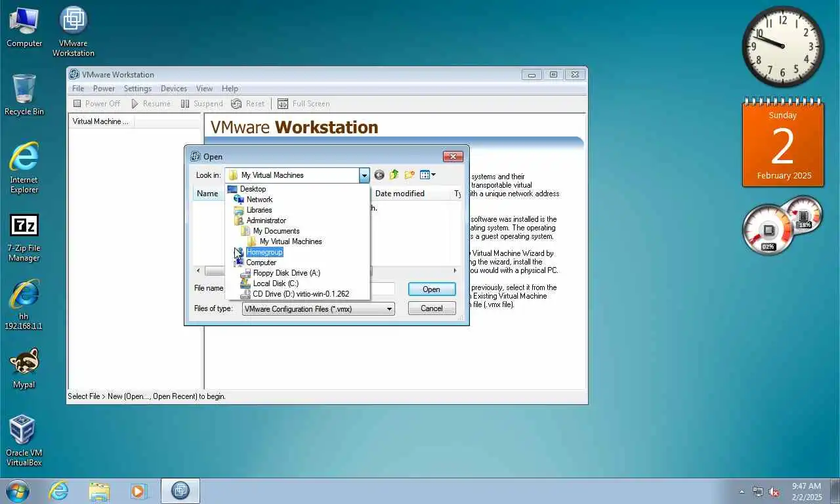Launch Internet Explorer from the desktop
This screenshot has height=504, width=840.
coord(24,168)
